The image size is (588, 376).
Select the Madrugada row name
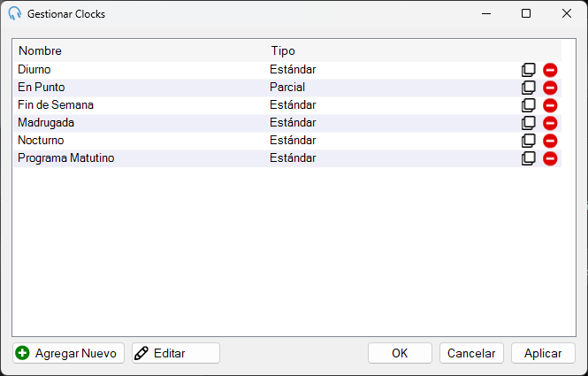[x=46, y=122]
